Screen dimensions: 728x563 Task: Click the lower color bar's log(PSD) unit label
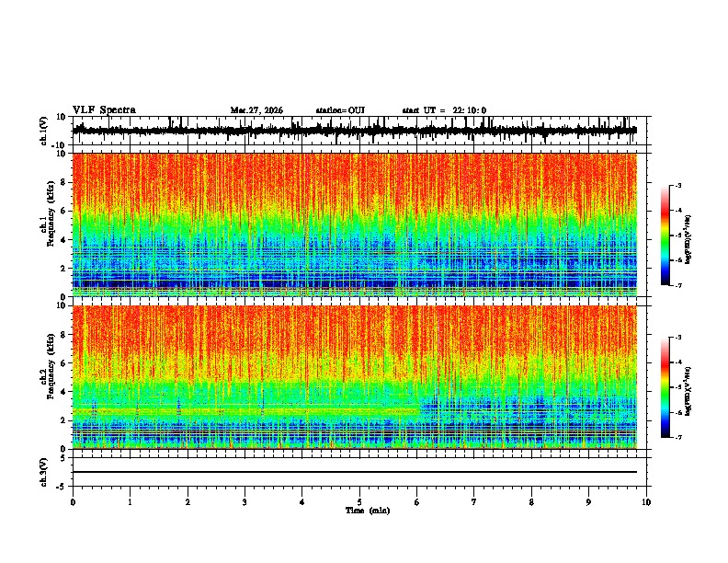coord(688,391)
